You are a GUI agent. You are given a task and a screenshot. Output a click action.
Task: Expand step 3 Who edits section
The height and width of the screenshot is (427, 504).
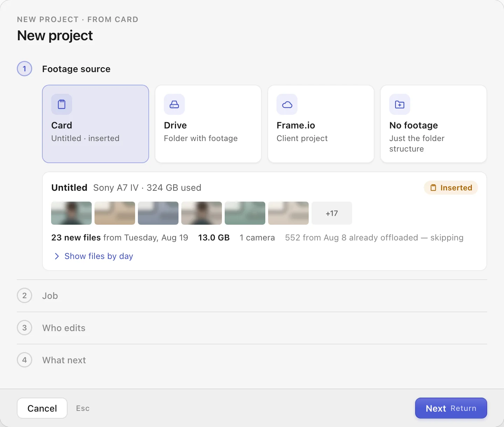pyautogui.click(x=252, y=328)
